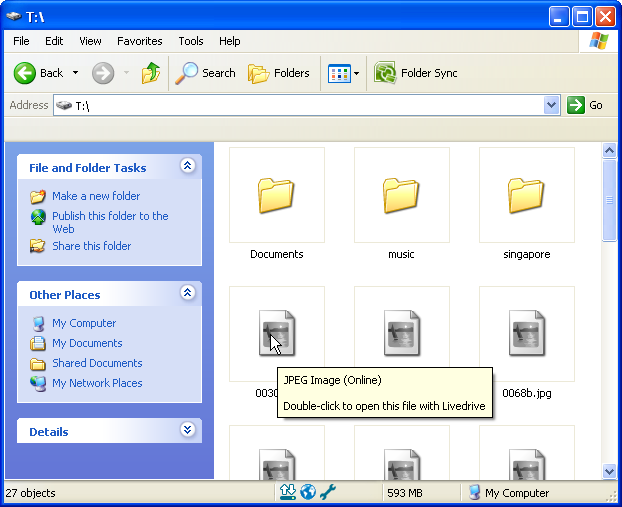
Task: Expand the Details panel
Action: pos(187,430)
